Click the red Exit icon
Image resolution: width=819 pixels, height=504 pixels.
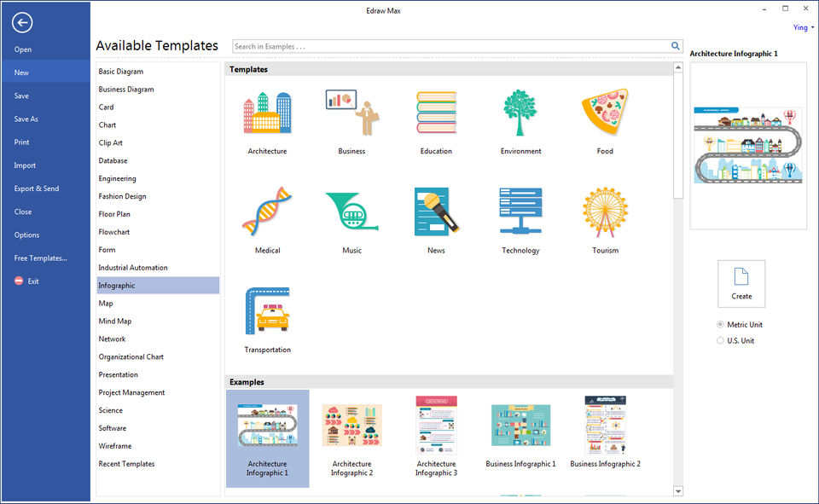pos(19,281)
